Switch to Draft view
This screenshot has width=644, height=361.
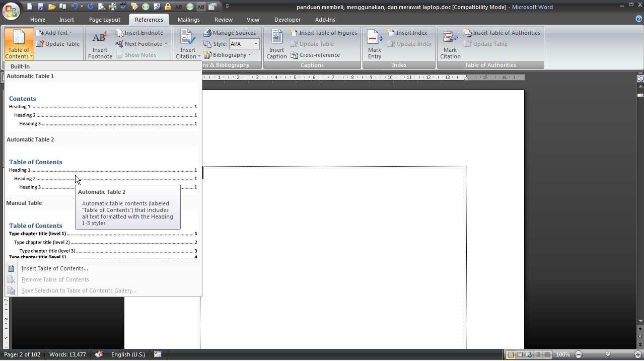tap(547, 355)
